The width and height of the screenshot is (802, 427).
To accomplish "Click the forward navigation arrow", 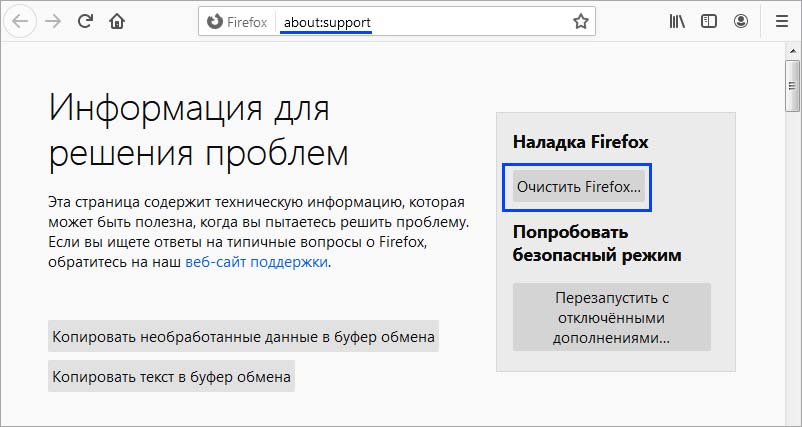I will (x=53, y=21).
